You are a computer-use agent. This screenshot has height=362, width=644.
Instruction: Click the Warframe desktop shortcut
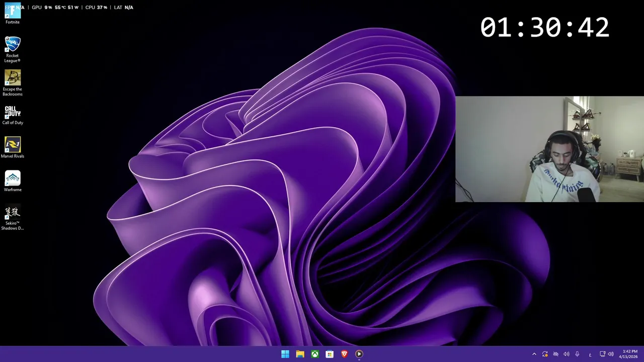tap(13, 182)
